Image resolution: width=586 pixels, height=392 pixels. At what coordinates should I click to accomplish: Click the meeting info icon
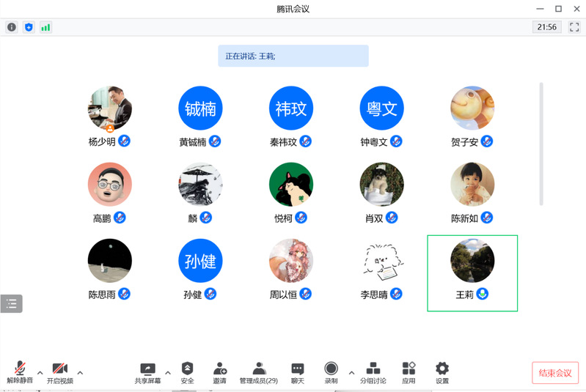click(12, 27)
